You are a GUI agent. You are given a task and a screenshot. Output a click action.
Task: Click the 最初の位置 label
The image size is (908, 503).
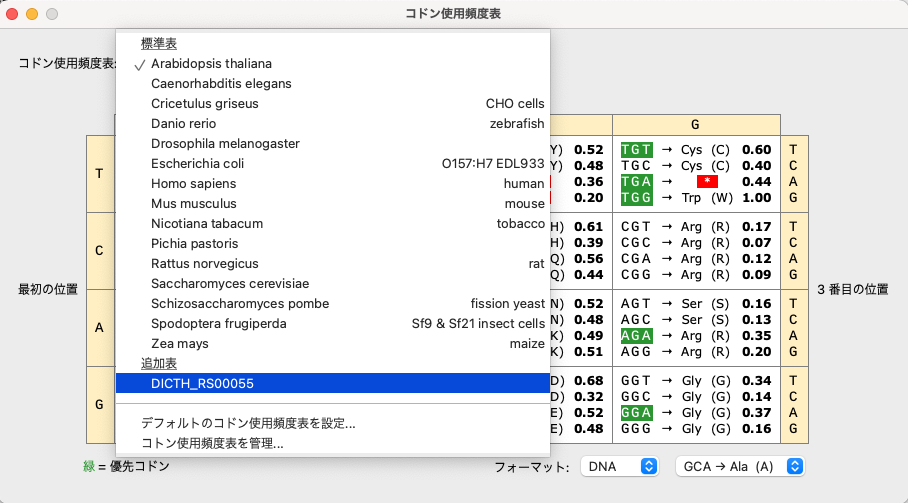coord(48,289)
